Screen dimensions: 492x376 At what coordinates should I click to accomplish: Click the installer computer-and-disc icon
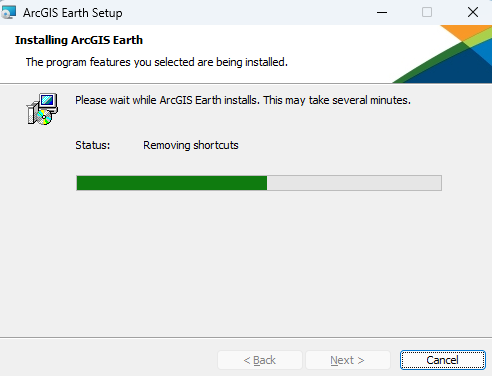42,109
